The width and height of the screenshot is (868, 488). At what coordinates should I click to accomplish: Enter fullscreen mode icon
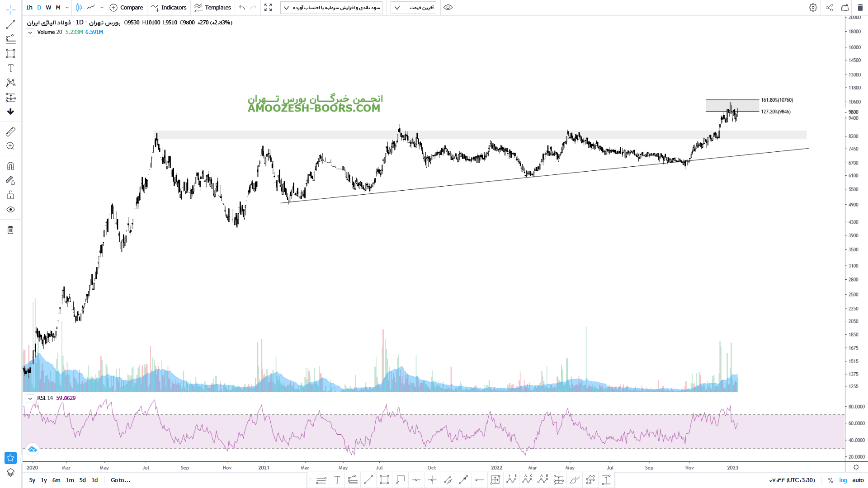pyautogui.click(x=268, y=7)
